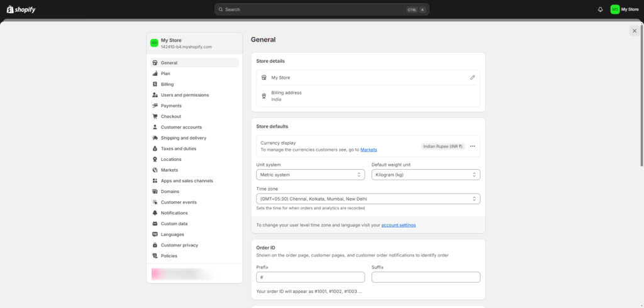Follow the account settings link
Image resolution: width=644 pixels, height=308 pixels.
(398, 225)
